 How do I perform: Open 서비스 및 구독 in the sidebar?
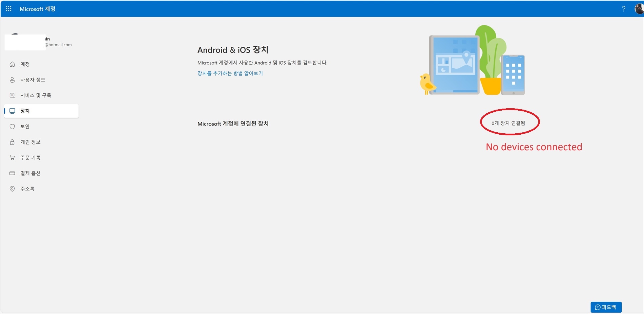41,95
